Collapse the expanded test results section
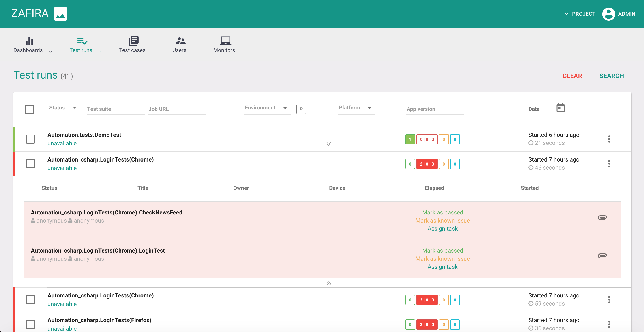Viewport: 644px width, 332px height. click(328, 283)
